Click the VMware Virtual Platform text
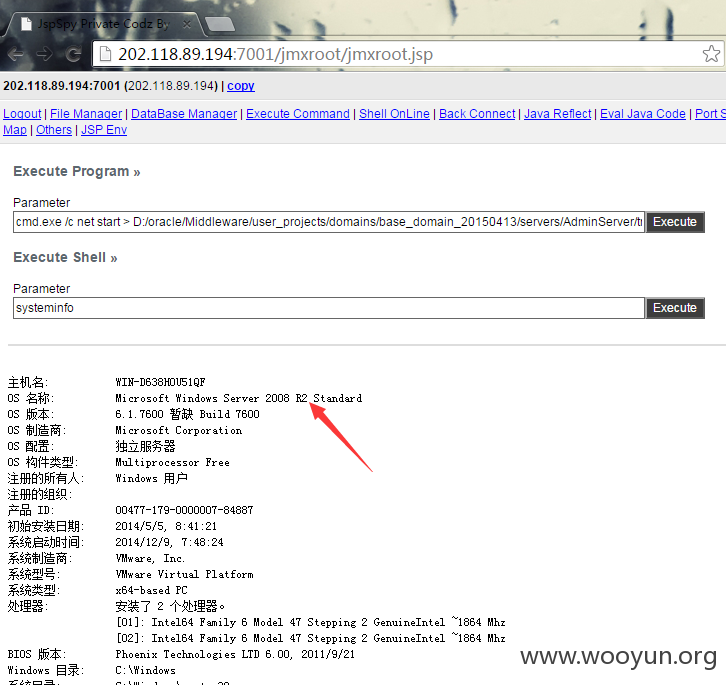This screenshot has height=685, width=726. pos(184,574)
